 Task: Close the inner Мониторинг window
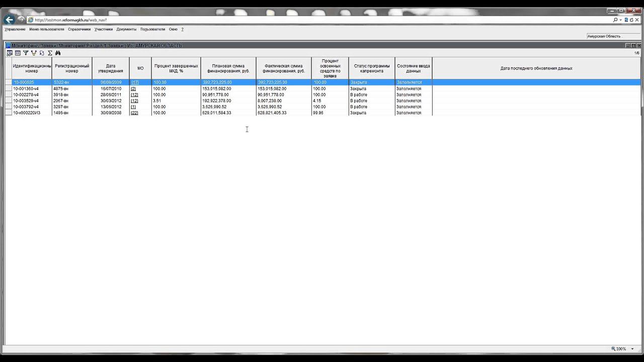coord(639,45)
